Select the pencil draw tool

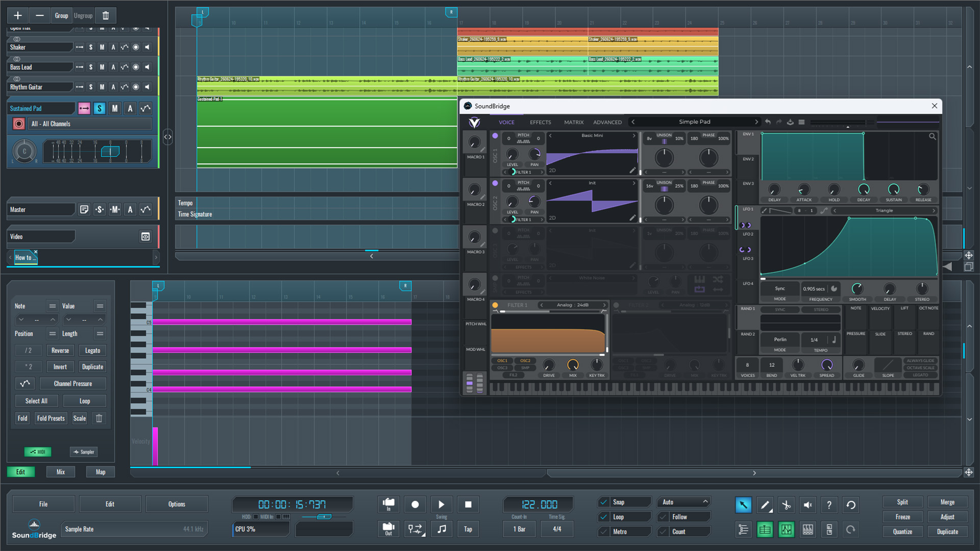pos(765,505)
